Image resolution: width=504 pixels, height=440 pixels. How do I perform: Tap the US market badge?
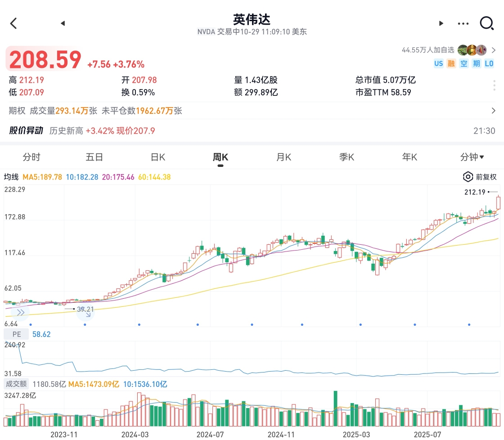coord(438,63)
